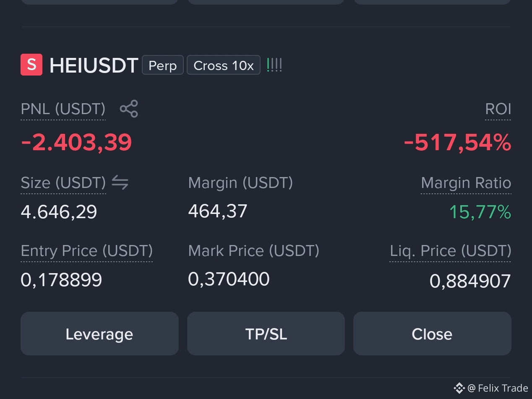Open the Cross 10x margin mode tag
Viewport: 532px width, 399px height.
[x=224, y=65]
